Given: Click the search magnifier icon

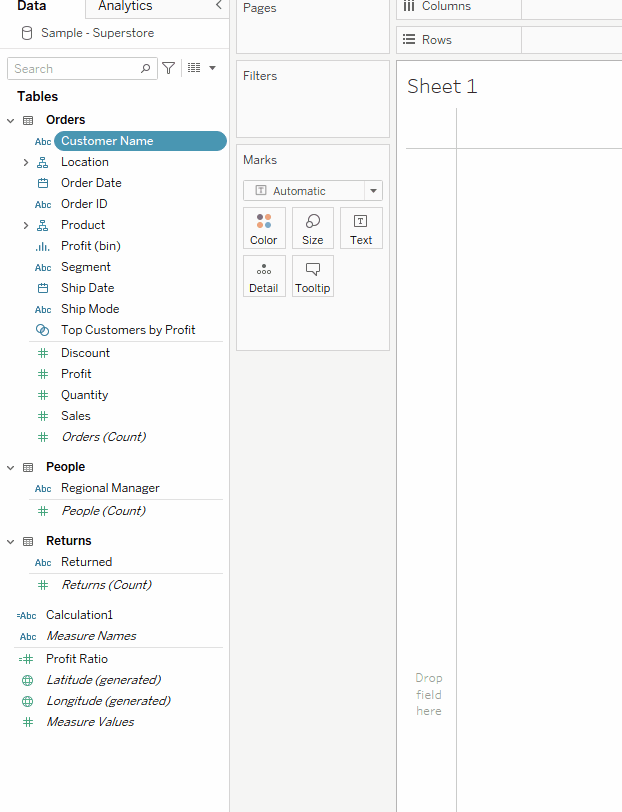Looking at the screenshot, I should coord(146,69).
